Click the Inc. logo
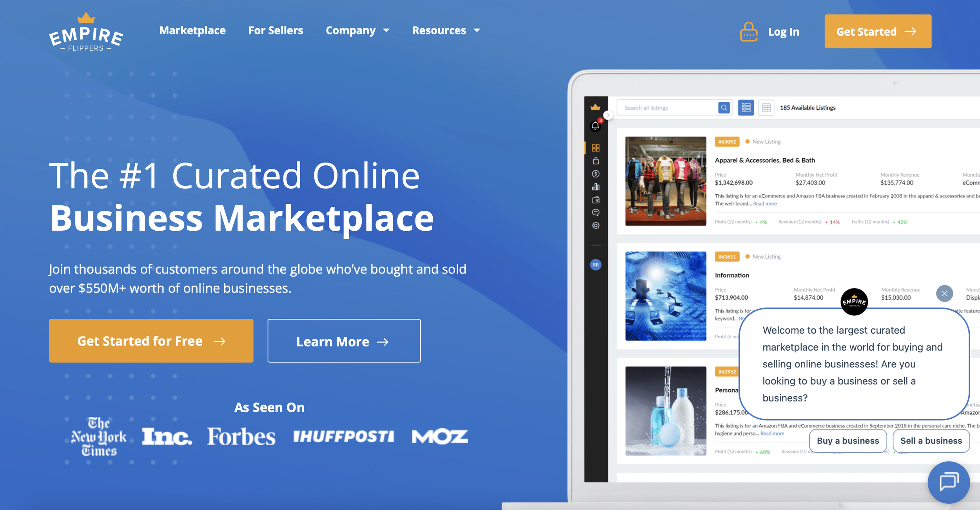Viewport: 980px width, 510px height. (x=167, y=436)
